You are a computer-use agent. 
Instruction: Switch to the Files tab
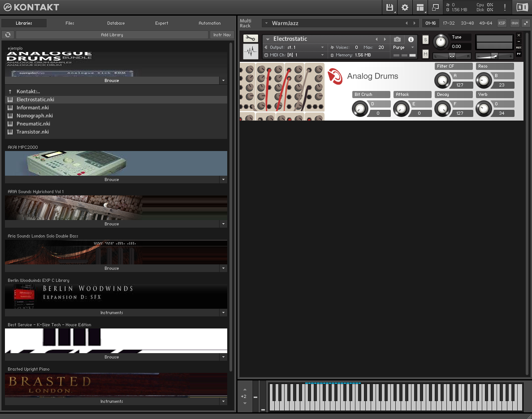coord(70,23)
